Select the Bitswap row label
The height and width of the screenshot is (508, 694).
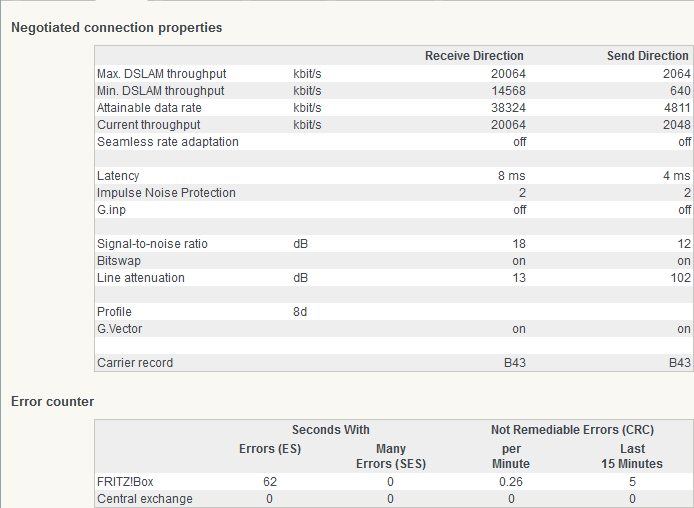click(x=118, y=261)
